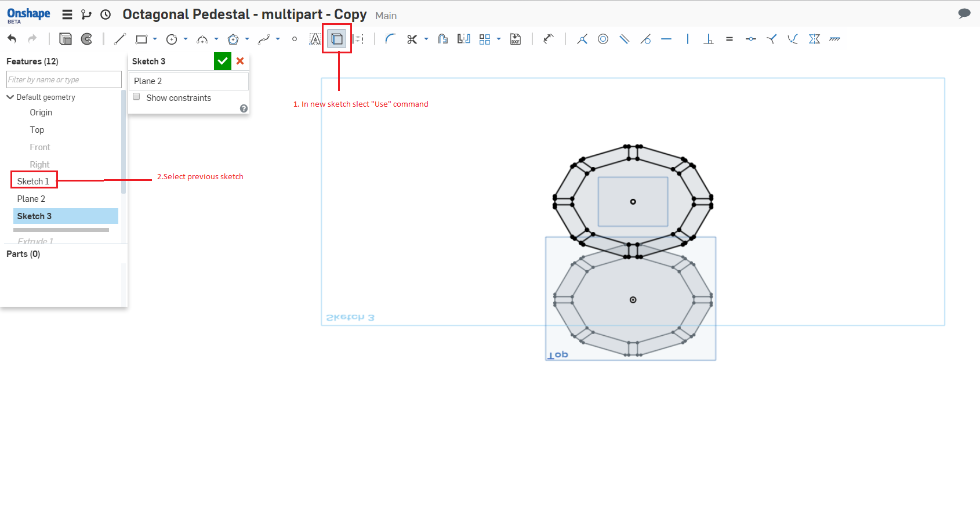The width and height of the screenshot is (980, 508).
Task: Click the Undo arrow
Action: click(12, 39)
